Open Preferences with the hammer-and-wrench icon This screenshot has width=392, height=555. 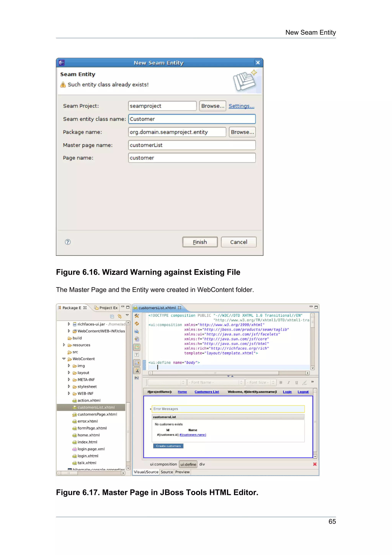pos(137,316)
